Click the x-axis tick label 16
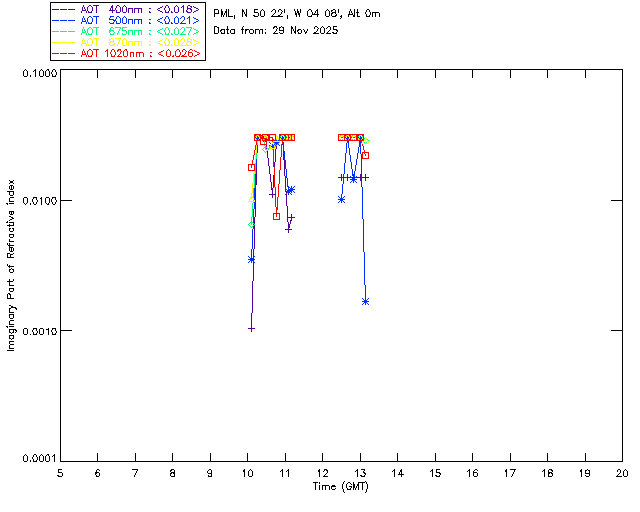This screenshot has width=640, height=512. (x=472, y=473)
